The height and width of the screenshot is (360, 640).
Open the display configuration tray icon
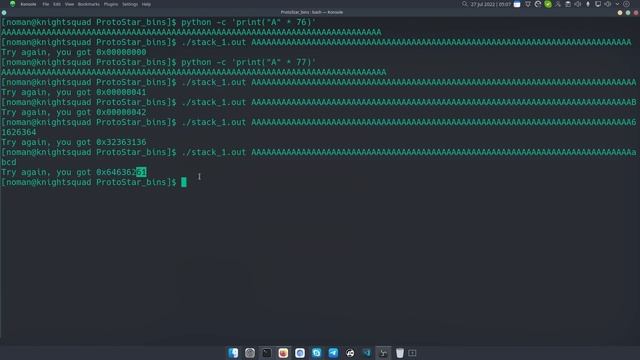coord(598,4)
